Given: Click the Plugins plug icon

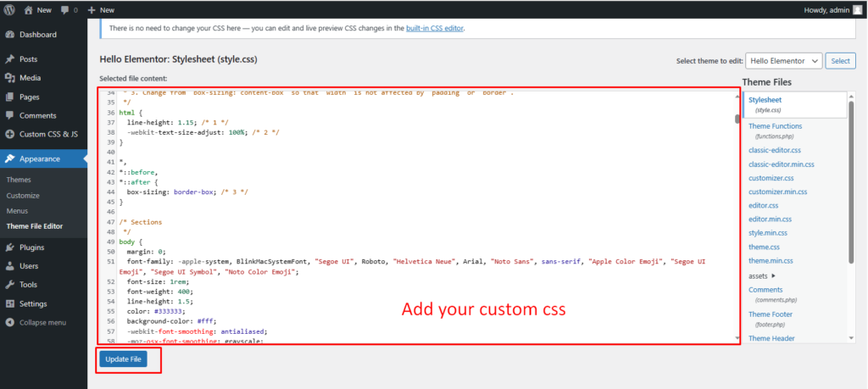Looking at the screenshot, I should tap(9, 247).
